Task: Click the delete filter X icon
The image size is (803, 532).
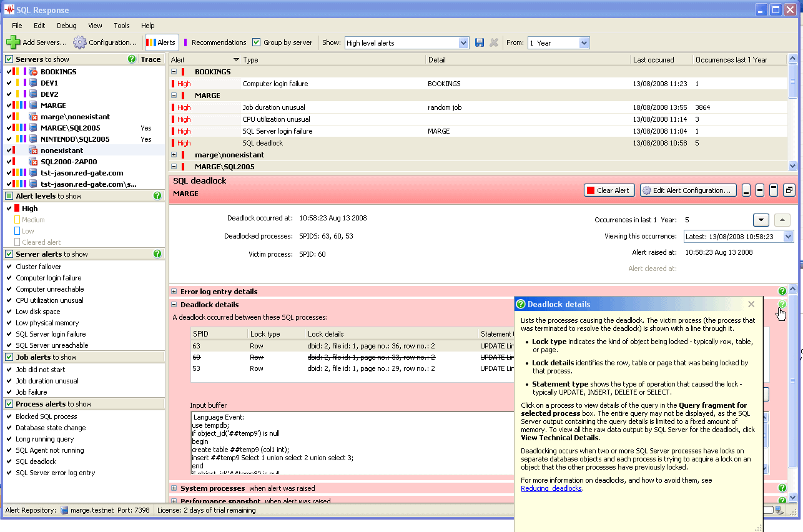Action: pyautogui.click(x=494, y=42)
